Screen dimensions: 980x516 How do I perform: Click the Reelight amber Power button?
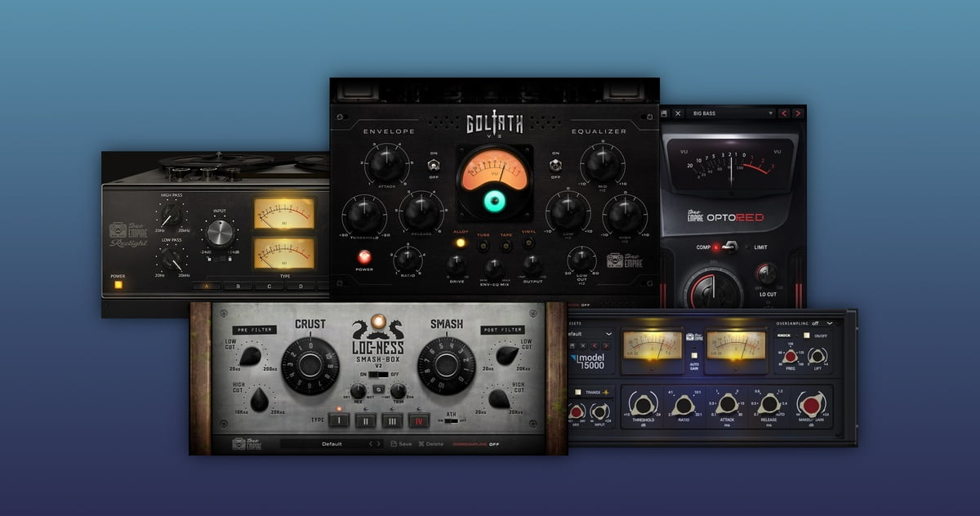[118, 285]
